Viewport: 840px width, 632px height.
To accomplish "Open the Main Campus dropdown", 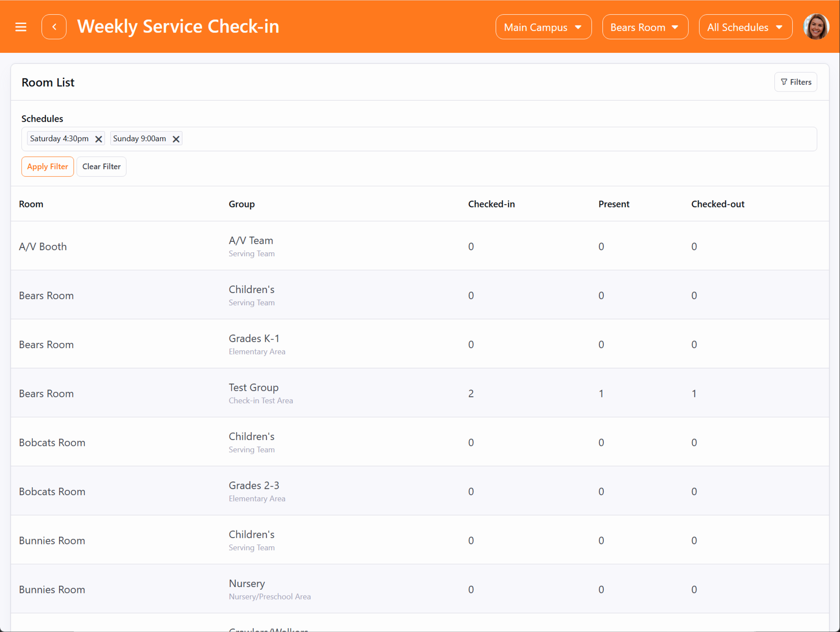I will click(543, 27).
